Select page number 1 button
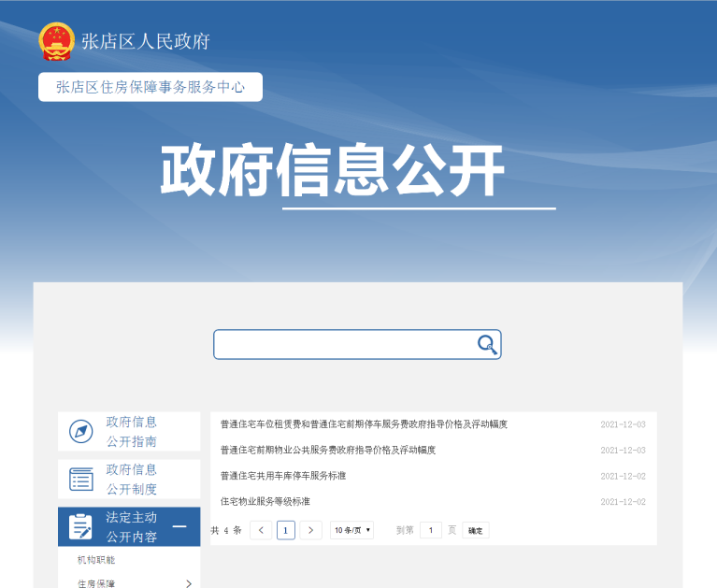The width and height of the screenshot is (717, 588). pos(286,530)
